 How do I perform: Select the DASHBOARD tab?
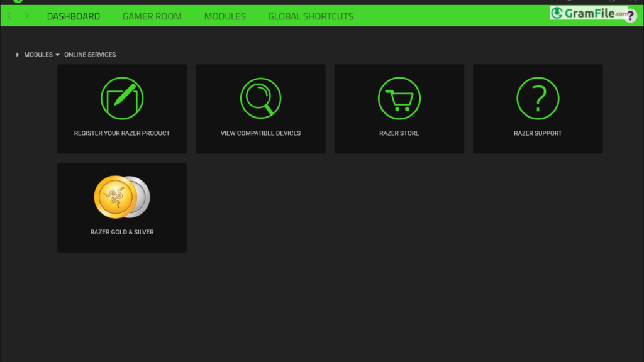[73, 16]
